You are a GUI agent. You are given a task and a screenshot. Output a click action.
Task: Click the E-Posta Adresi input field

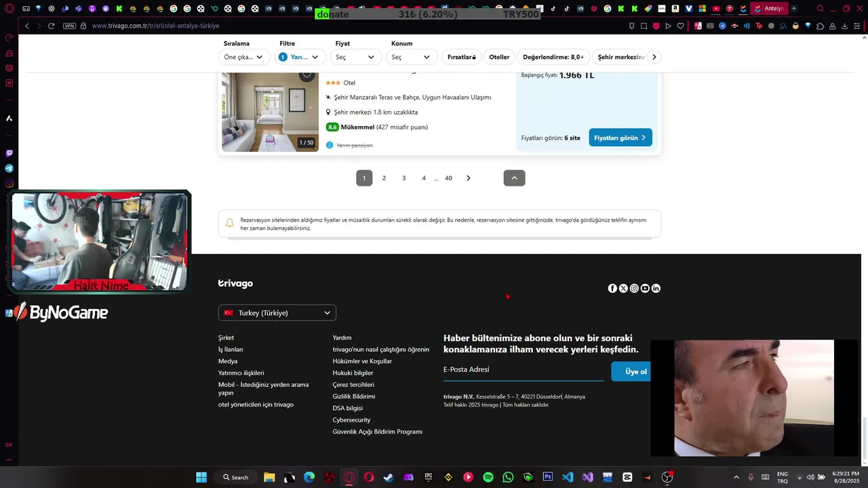[x=524, y=370]
